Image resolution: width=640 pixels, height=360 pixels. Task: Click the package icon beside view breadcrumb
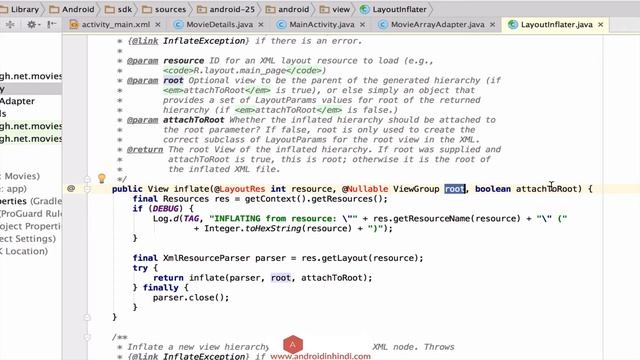[x=324, y=9]
